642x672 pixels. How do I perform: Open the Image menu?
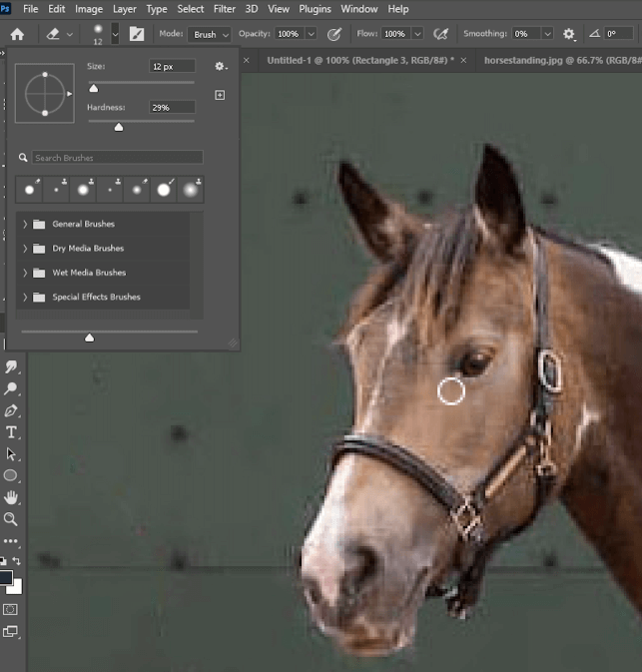(x=89, y=9)
